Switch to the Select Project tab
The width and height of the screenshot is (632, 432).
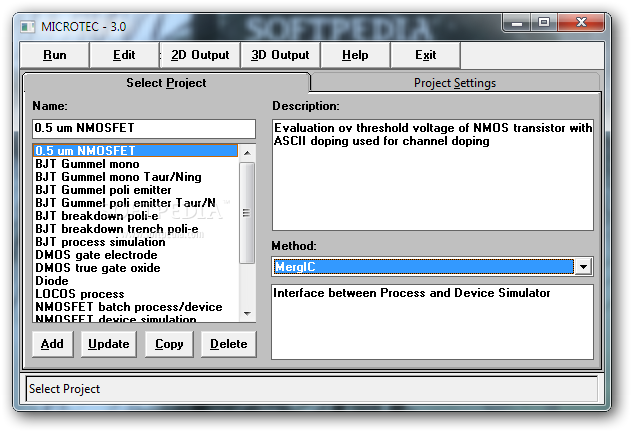point(166,83)
